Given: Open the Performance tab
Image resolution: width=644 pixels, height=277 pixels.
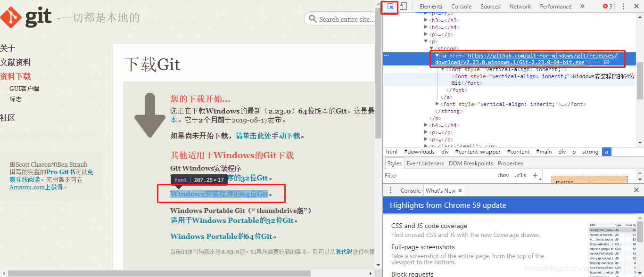Looking at the screenshot, I should coord(555,7).
